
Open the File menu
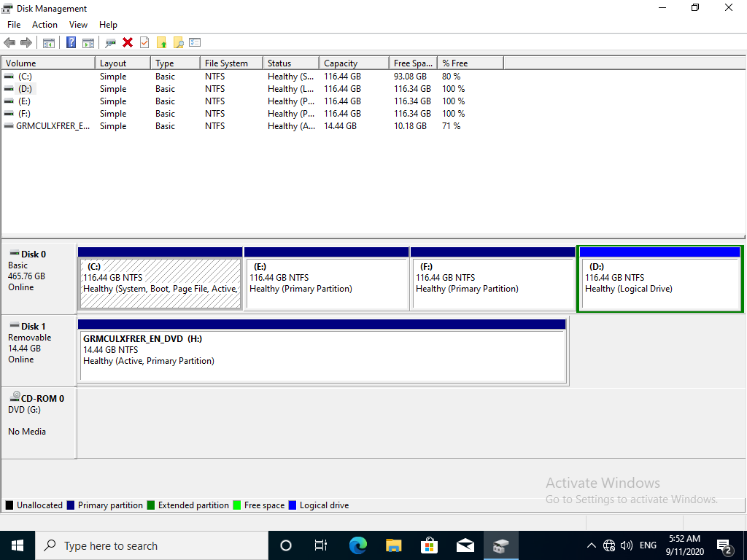click(x=14, y=25)
